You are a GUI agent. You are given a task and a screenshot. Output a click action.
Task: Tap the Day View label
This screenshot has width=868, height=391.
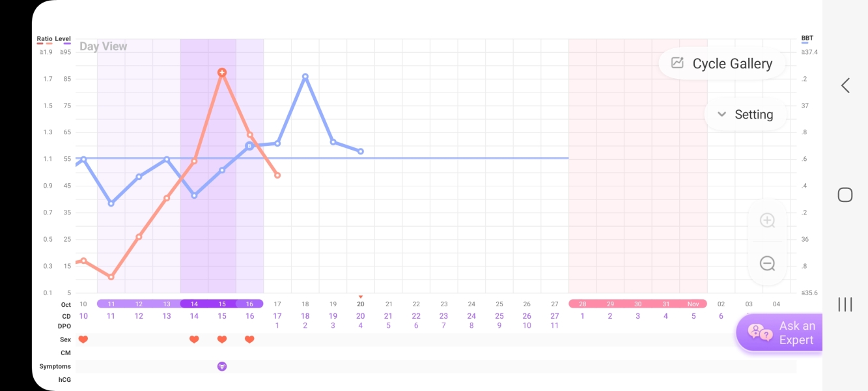104,46
